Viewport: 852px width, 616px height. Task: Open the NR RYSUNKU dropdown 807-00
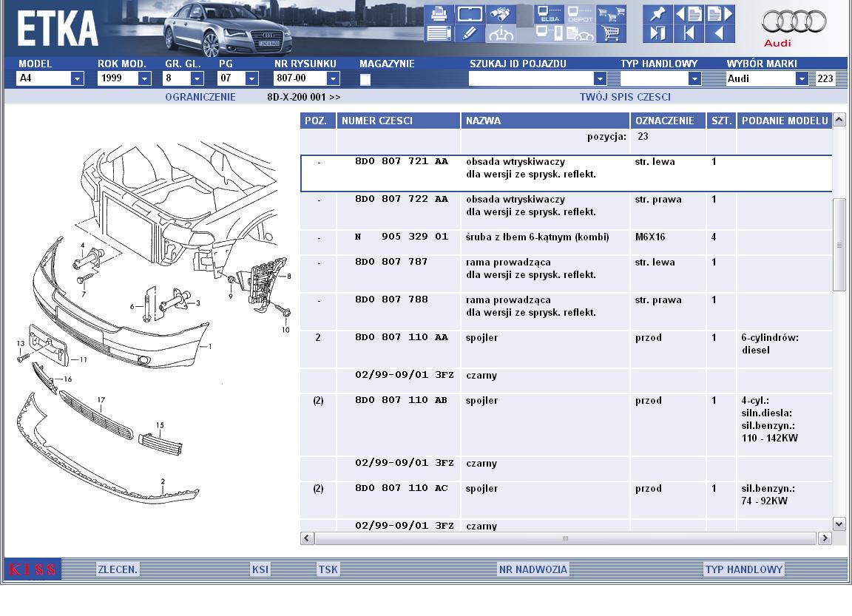(306, 78)
